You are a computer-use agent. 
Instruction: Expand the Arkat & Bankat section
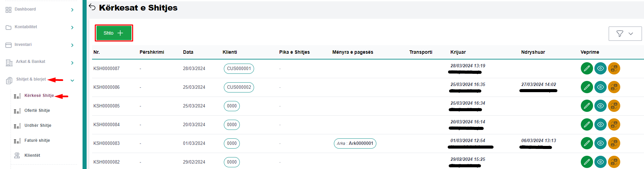(x=72, y=63)
